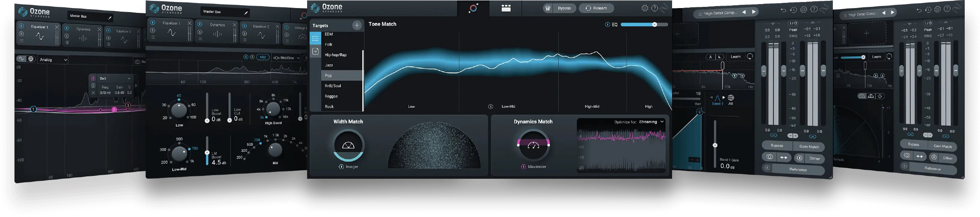Click the LM Boost slider

[207, 151]
